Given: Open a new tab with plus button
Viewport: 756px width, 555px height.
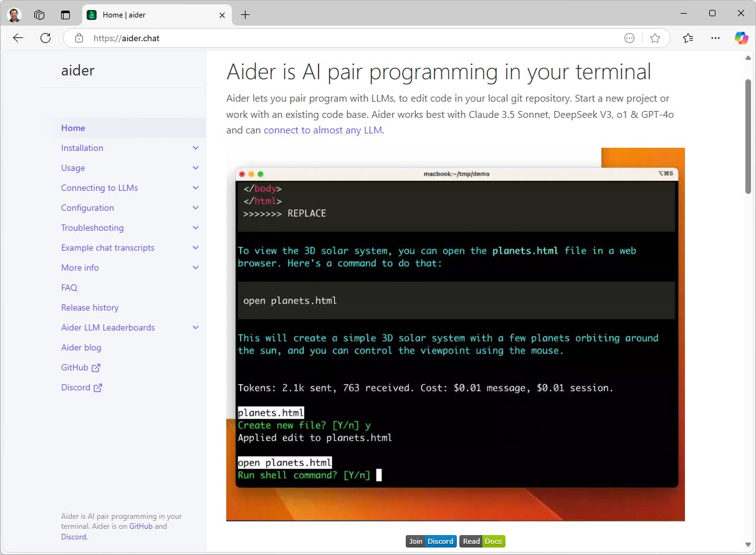Looking at the screenshot, I should (245, 15).
